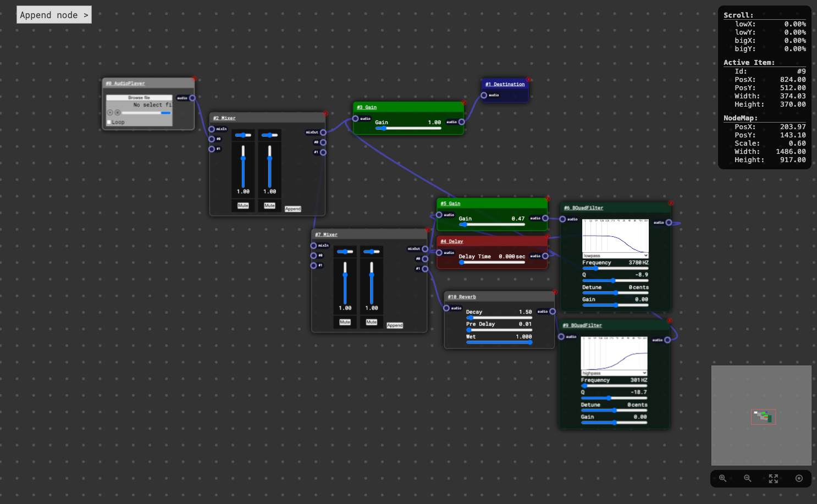Click #9 BQuadFilter audio input port

coord(561,337)
